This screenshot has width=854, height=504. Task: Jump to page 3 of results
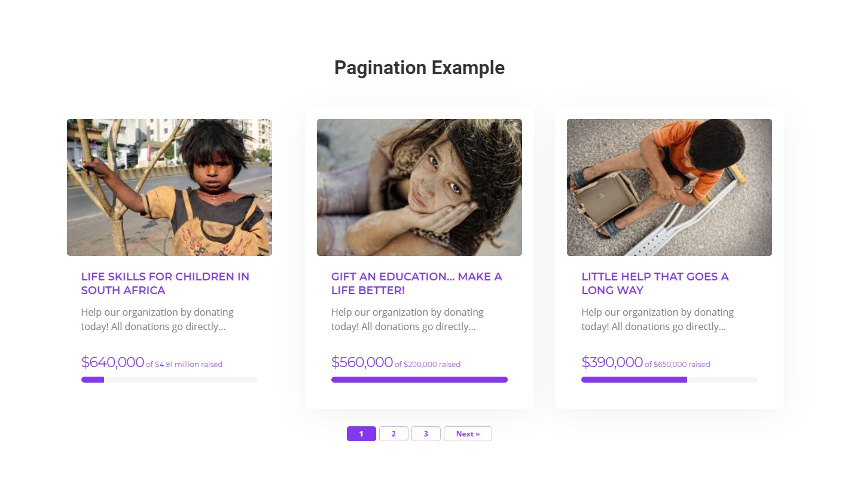pos(426,434)
